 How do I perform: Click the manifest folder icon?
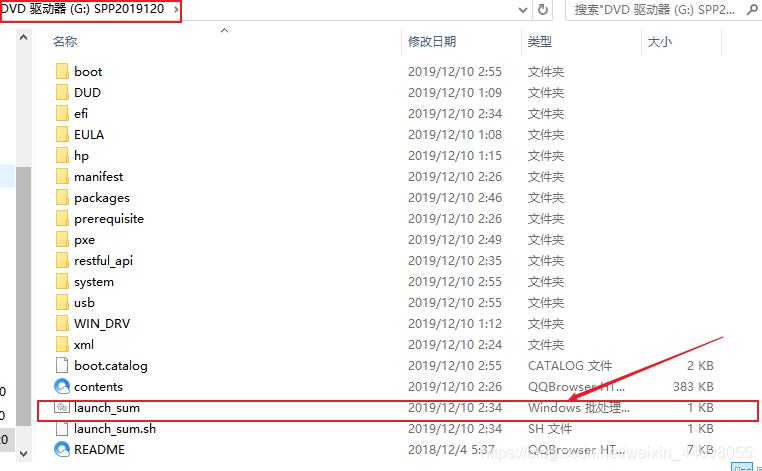point(62,176)
